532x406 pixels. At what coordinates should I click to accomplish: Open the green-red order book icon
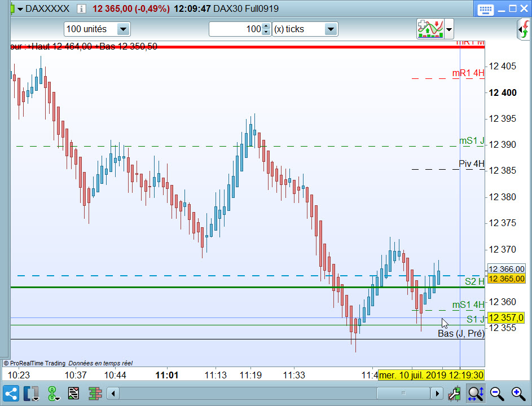pos(95,394)
